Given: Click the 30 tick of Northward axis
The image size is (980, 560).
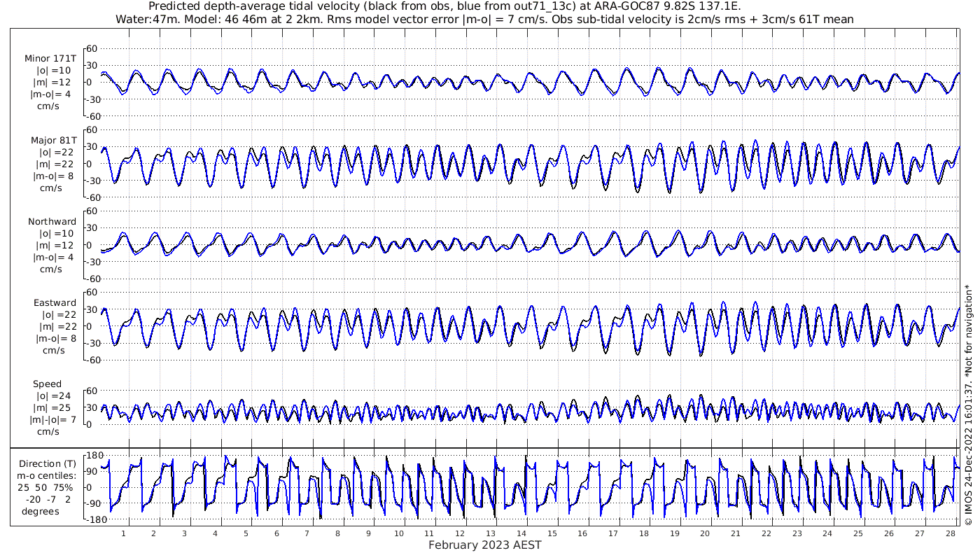Looking at the screenshot, I should (x=91, y=228).
